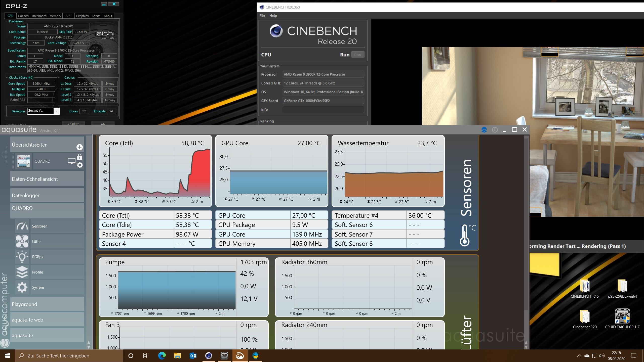Open the Profile layers icon in sidebar
Image resolution: width=644 pixels, height=362 pixels.
(22, 272)
